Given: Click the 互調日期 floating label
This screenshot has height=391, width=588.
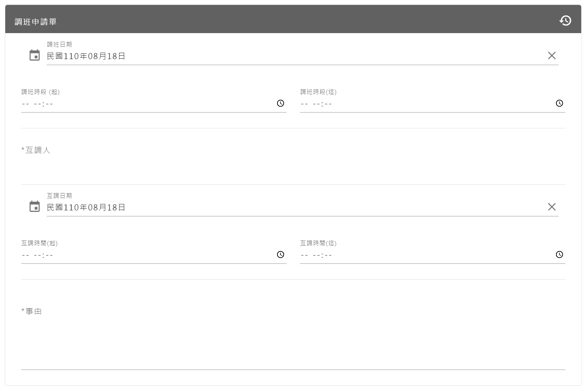Looking at the screenshot, I should tap(59, 196).
